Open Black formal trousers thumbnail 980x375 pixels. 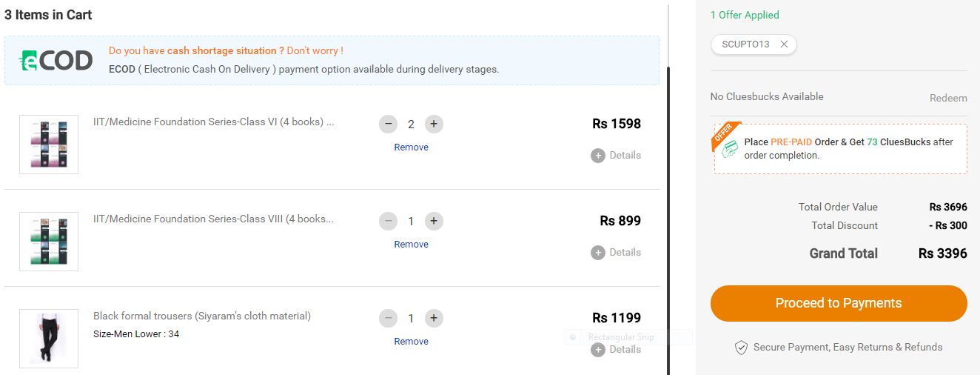pyautogui.click(x=49, y=339)
